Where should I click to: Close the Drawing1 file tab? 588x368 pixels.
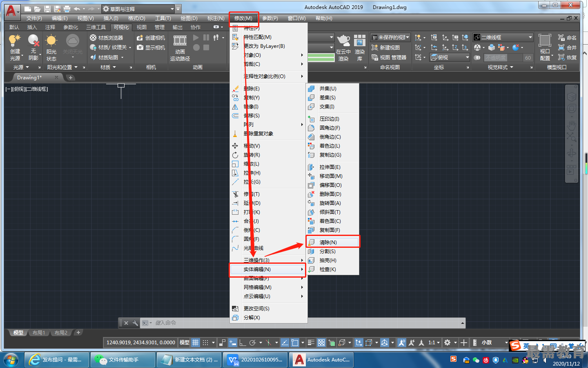(57, 77)
